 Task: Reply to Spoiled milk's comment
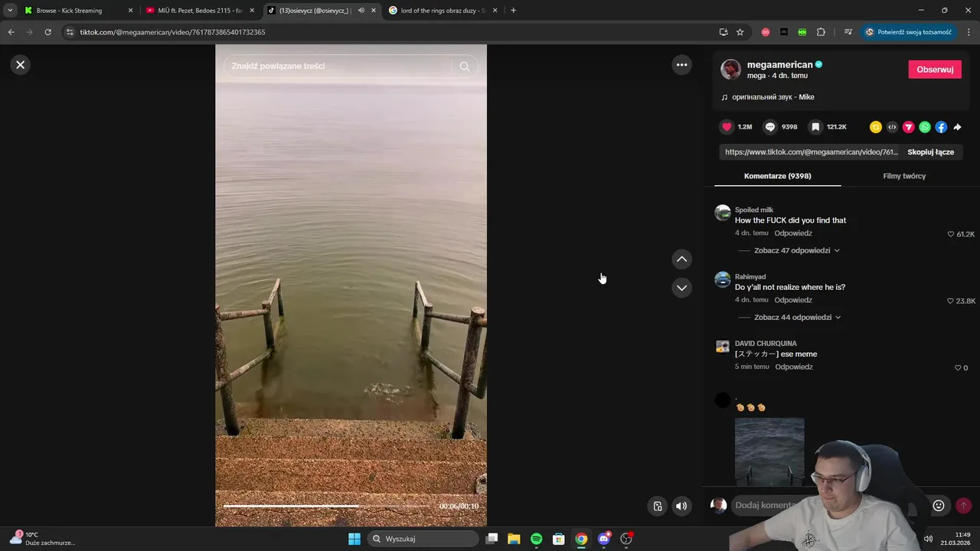click(x=793, y=233)
